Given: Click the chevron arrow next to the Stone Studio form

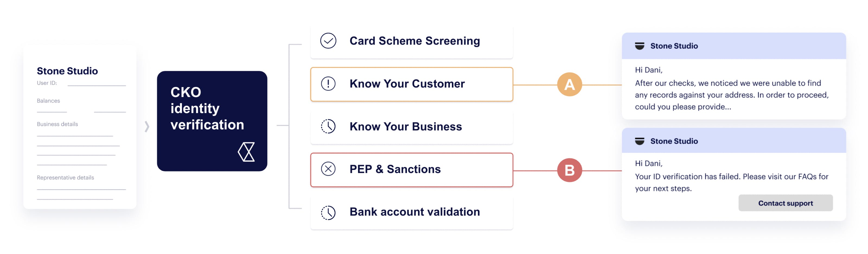Looking at the screenshot, I should tap(146, 126).
